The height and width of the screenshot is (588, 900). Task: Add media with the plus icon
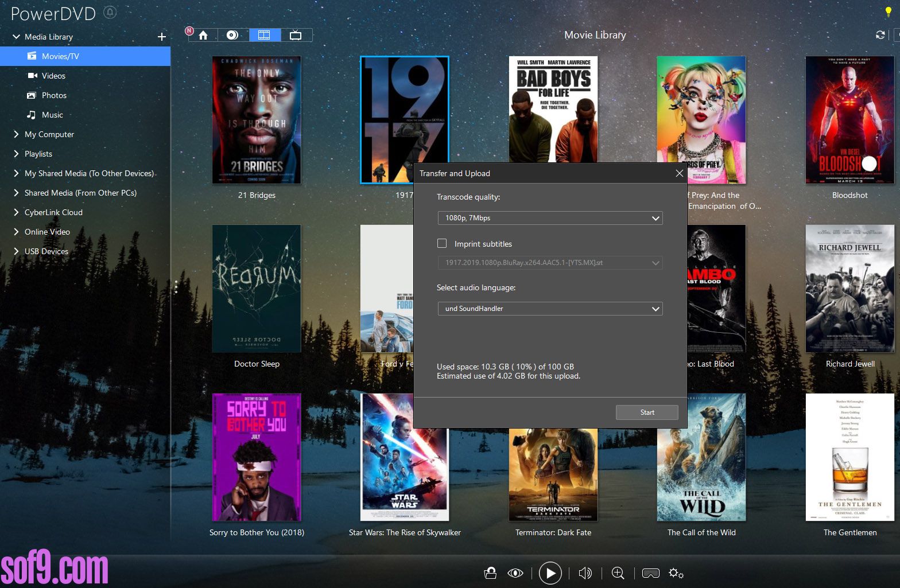pyautogui.click(x=162, y=37)
